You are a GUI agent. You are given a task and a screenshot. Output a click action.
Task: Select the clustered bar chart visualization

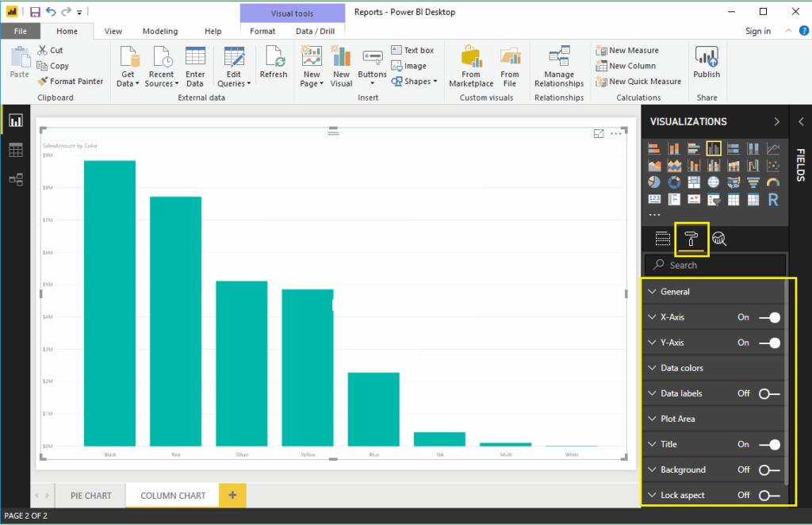click(693, 149)
